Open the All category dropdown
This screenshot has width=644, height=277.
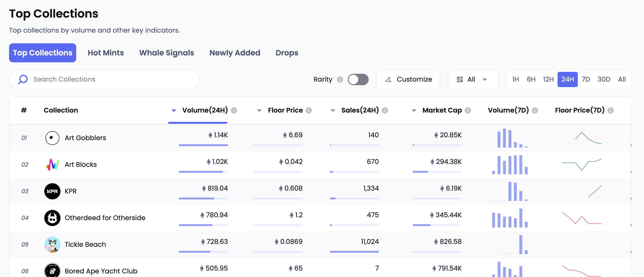tap(473, 79)
